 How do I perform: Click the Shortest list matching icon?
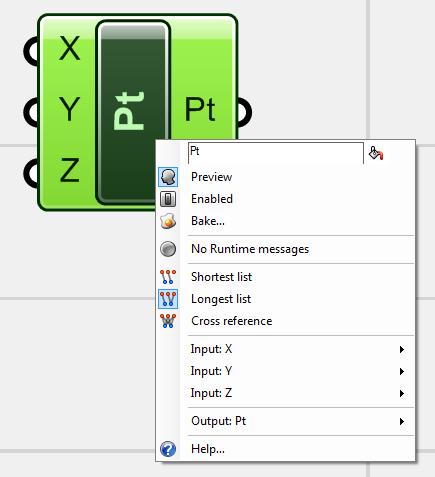coord(168,277)
